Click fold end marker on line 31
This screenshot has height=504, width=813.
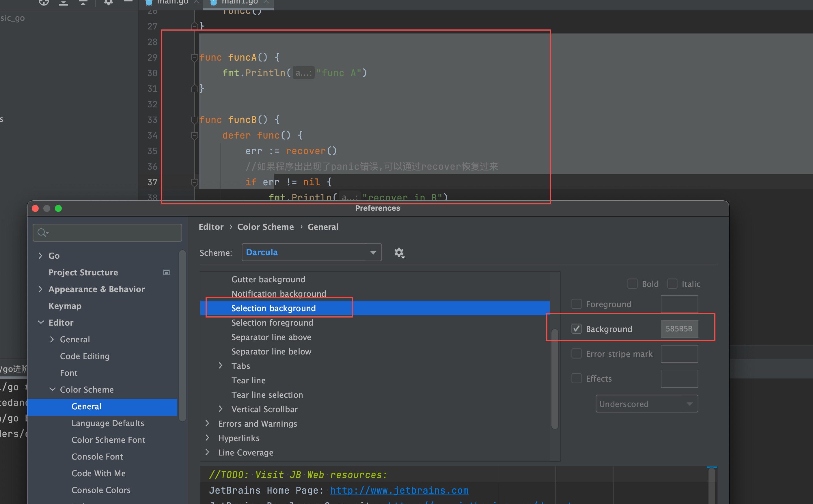click(194, 89)
